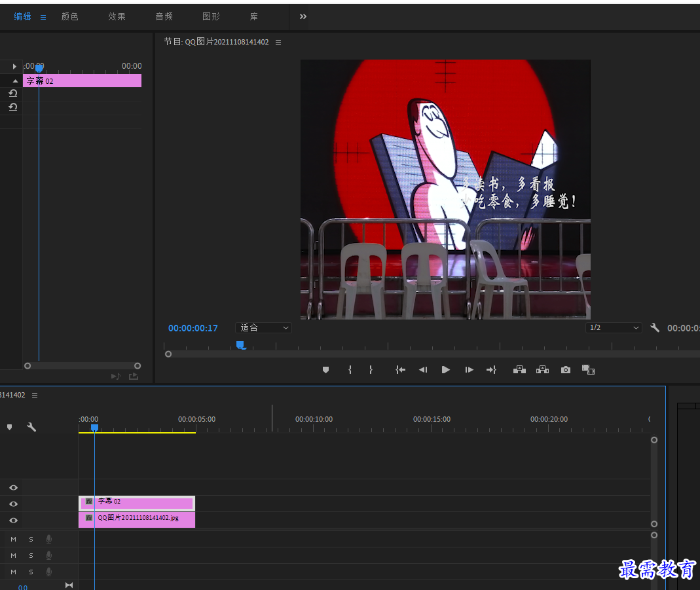Add a marker in program monitor
This screenshot has width=700, height=590.
tap(325, 370)
